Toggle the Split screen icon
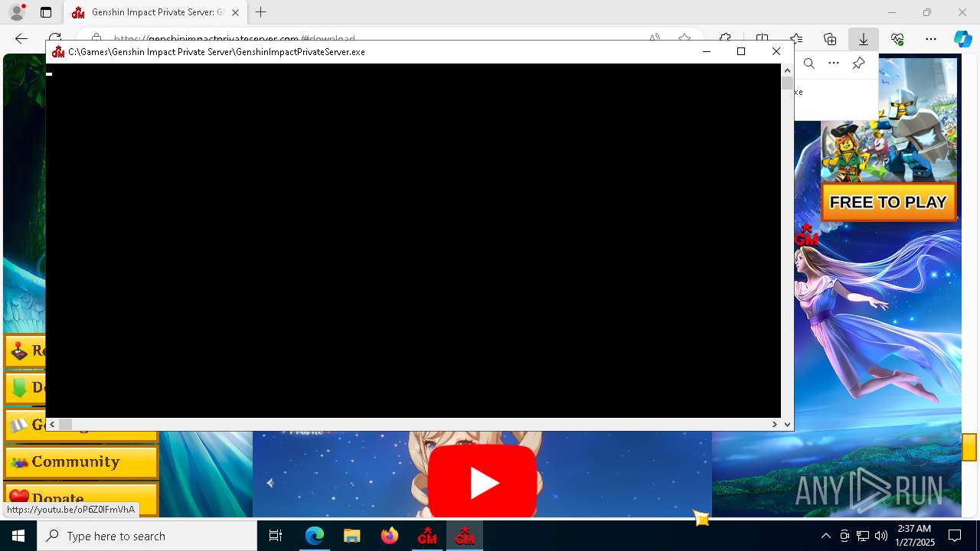The height and width of the screenshot is (551, 980). 762,38
